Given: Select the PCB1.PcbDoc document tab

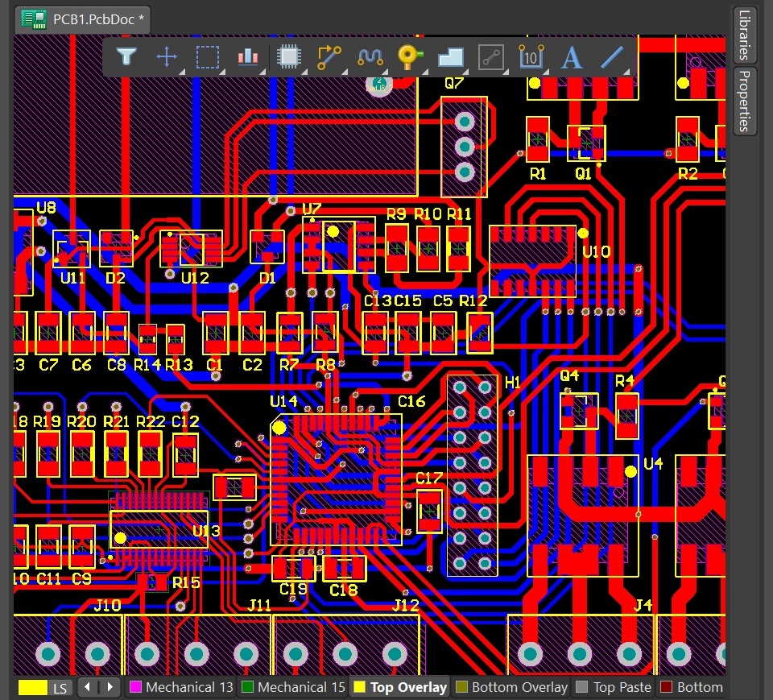Looking at the screenshot, I should point(81,19).
